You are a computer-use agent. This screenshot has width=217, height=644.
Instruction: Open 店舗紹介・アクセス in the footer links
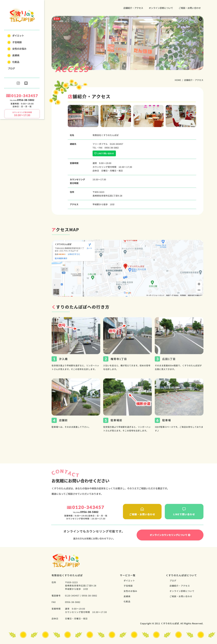point(180,586)
